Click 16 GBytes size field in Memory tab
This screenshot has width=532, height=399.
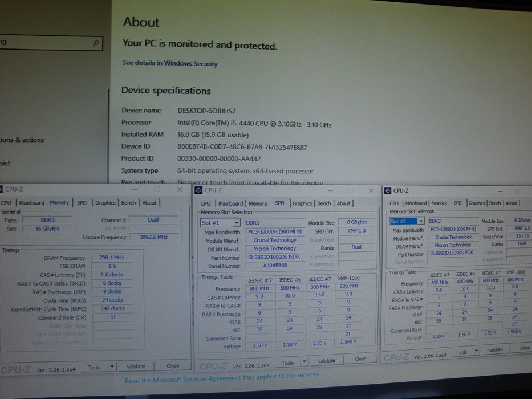(x=47, y=229)
